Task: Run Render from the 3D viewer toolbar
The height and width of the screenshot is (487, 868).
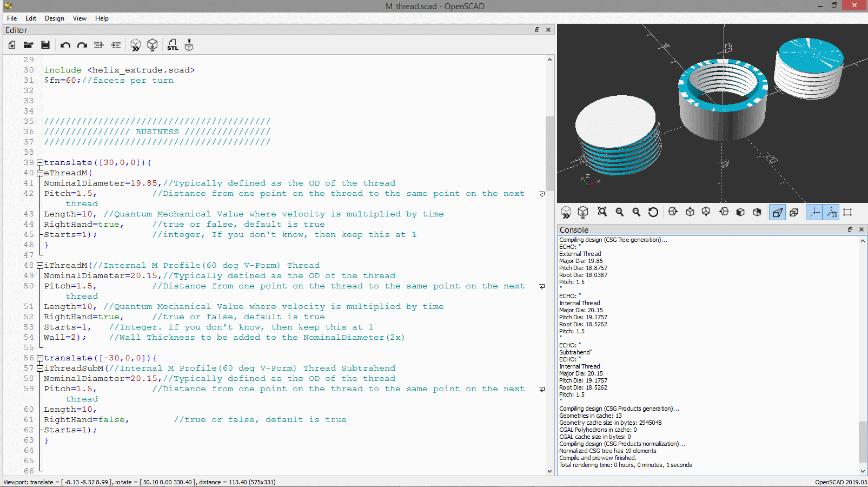Action: [583, 212]
